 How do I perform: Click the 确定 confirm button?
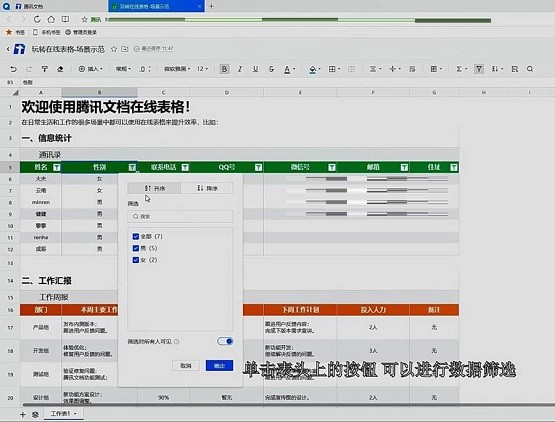click(x=219, y=366)
